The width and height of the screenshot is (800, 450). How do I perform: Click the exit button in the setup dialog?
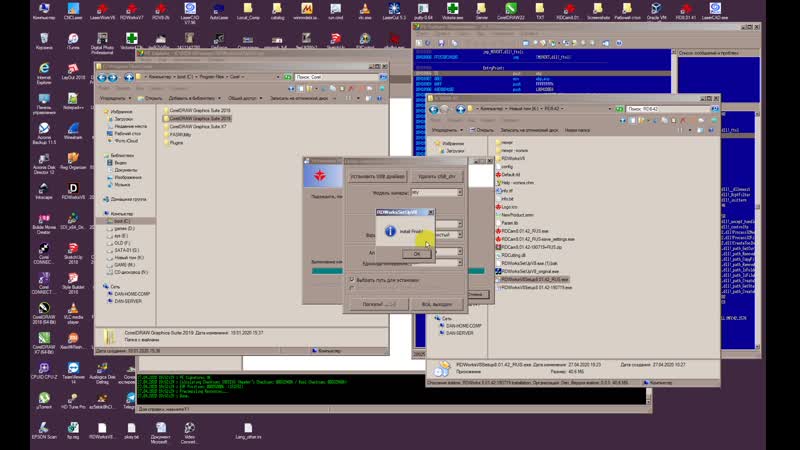(437, 304)
